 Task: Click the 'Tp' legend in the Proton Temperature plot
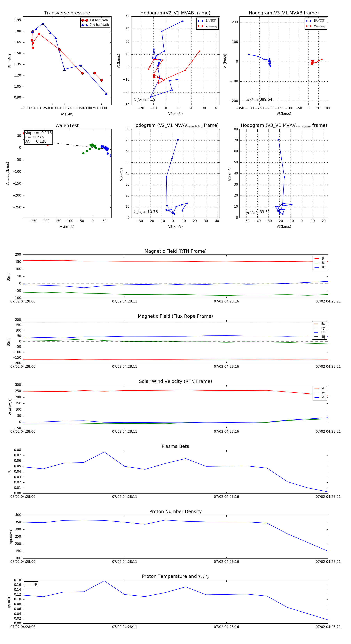point(31,584)
